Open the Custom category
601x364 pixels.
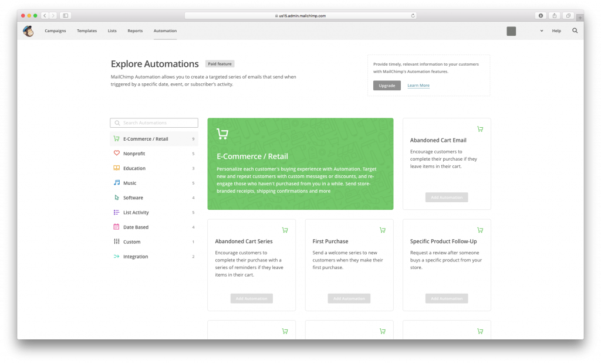[154, 242]
